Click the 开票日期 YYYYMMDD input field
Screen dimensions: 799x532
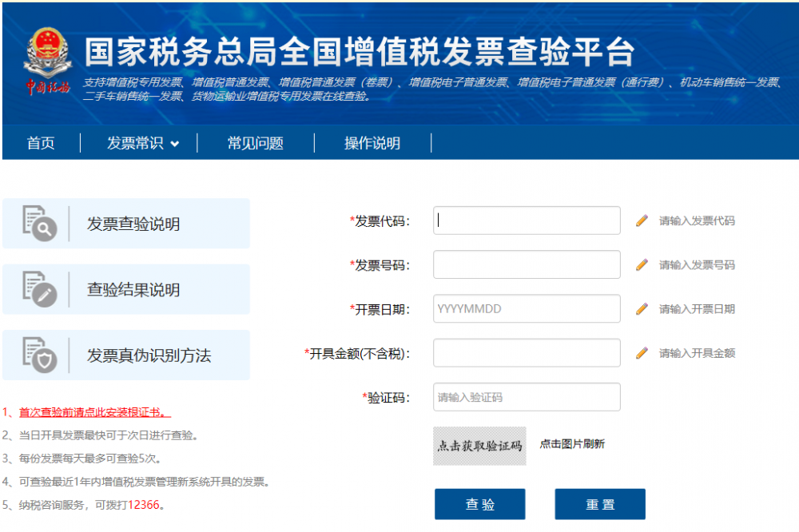527,308
